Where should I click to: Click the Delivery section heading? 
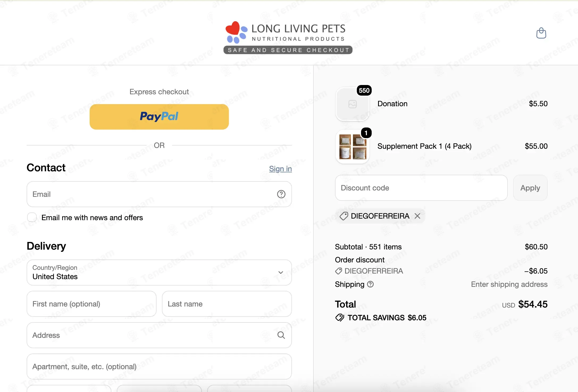tap(46, 246)
